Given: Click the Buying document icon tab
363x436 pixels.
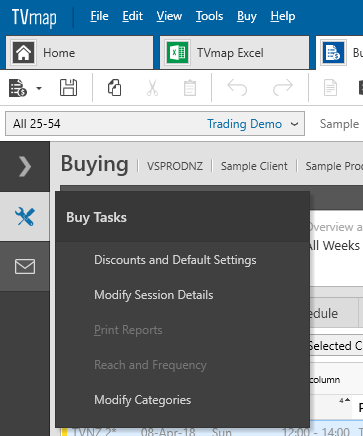Looking at the screenshot, I should pos(332,53).
